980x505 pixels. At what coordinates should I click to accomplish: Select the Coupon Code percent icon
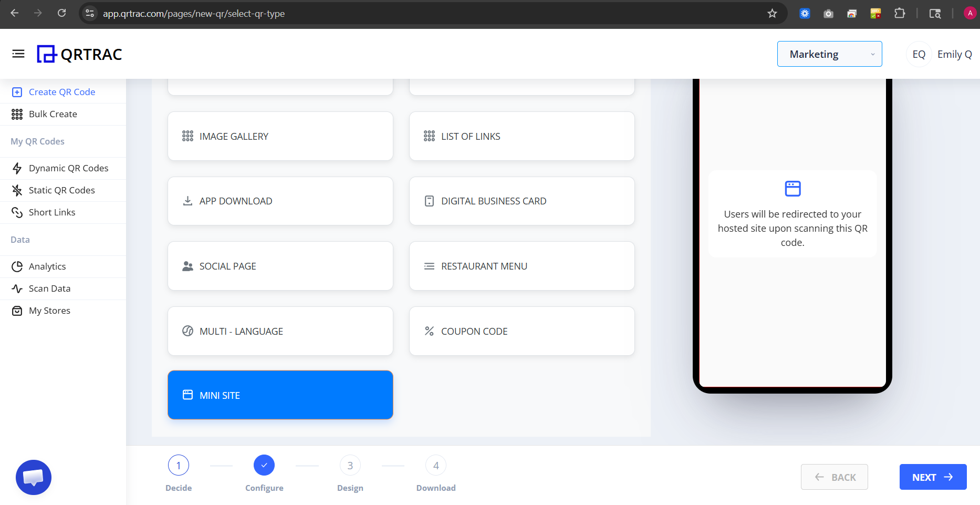[429, 331]
